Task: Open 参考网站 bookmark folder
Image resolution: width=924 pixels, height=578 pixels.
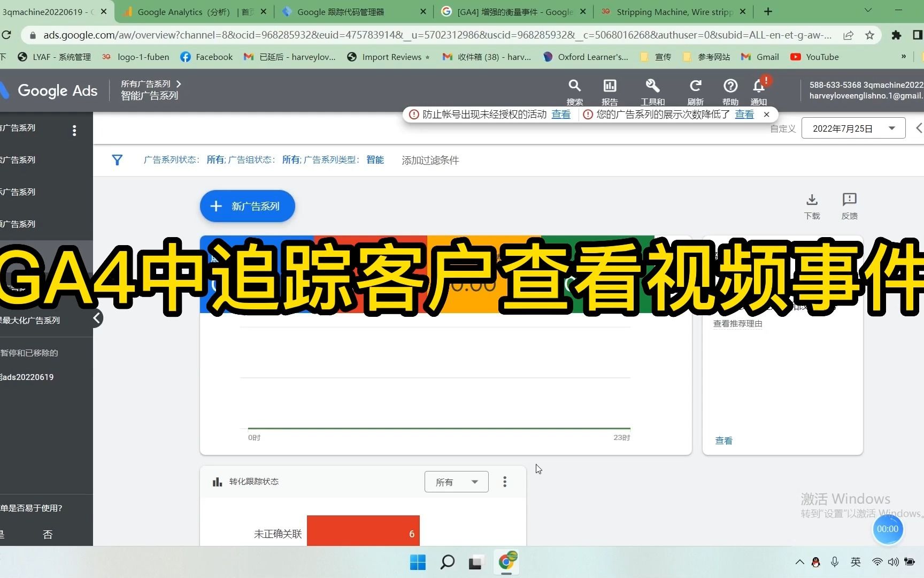Action: (x=706, y=57)
